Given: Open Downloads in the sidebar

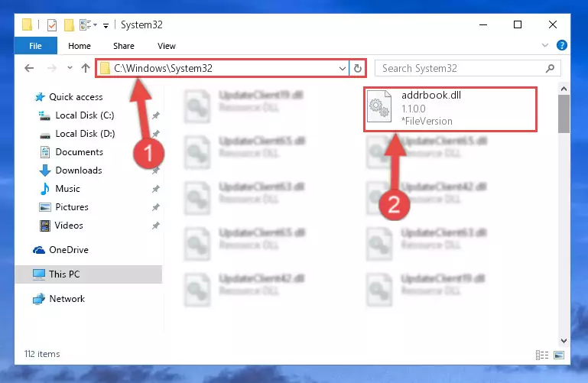Looking at the screenshot, I should 79,170.
